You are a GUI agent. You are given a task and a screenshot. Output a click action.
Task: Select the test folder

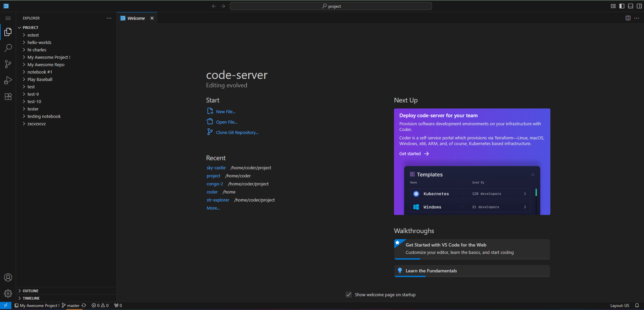tap(66, 87)
